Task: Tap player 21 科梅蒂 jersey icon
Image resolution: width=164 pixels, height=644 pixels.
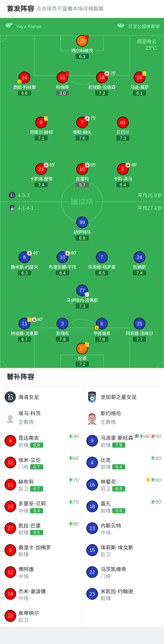Action: (x=62, y=77)
